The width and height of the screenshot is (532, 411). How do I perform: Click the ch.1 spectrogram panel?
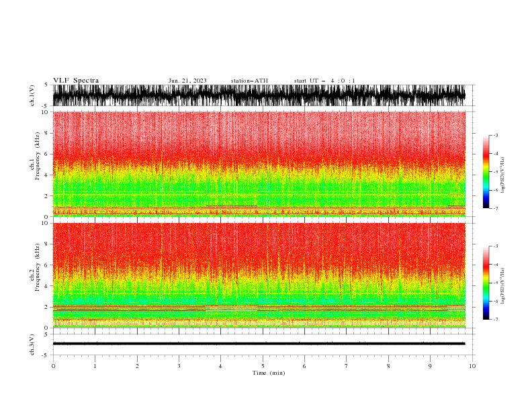pyautogui.click(x=259, y=164)
